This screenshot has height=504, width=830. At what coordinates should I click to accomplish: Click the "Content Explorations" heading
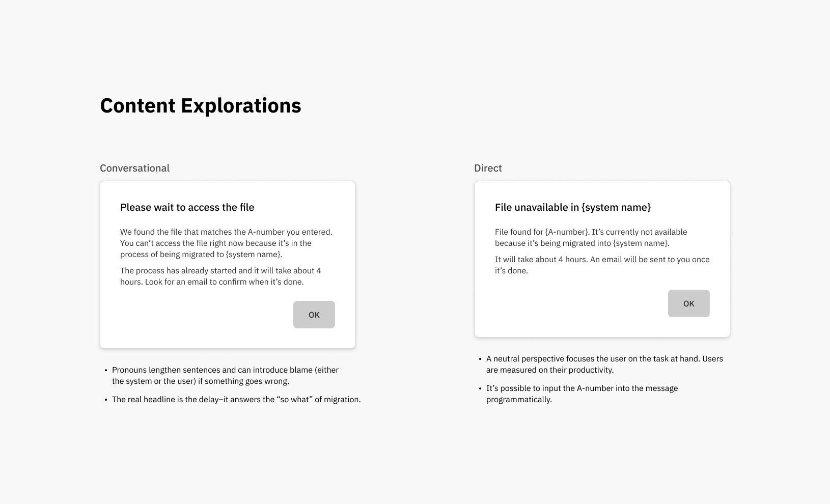tap(200, 105)
